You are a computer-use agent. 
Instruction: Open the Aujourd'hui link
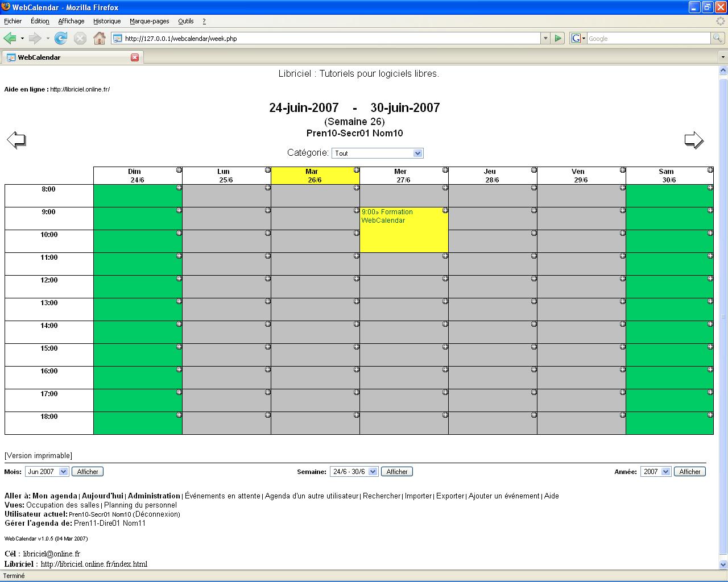click(x=102, y=496)
